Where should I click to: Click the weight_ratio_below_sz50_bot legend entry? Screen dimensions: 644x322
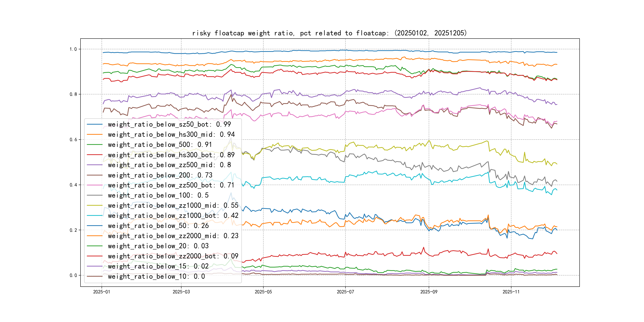point(169,124)
